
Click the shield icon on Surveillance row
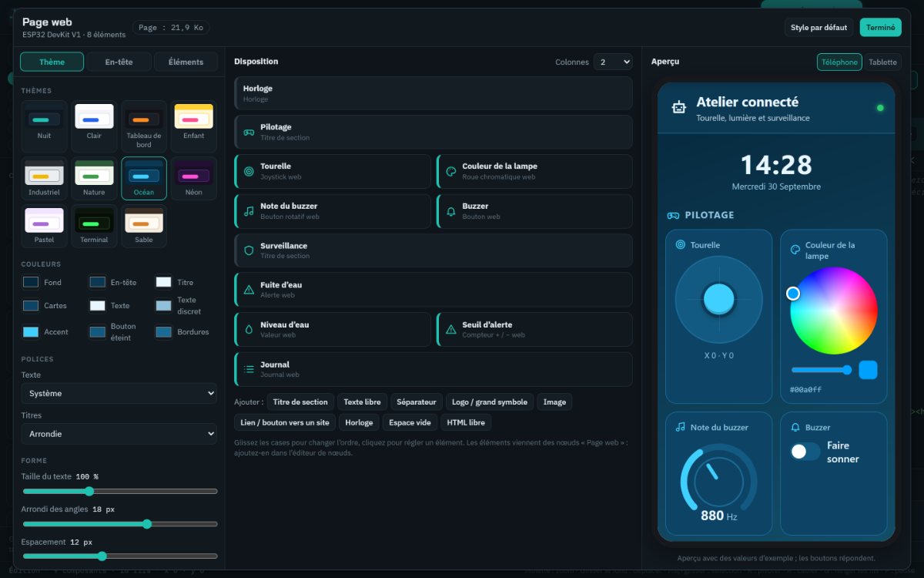point(249,250)
